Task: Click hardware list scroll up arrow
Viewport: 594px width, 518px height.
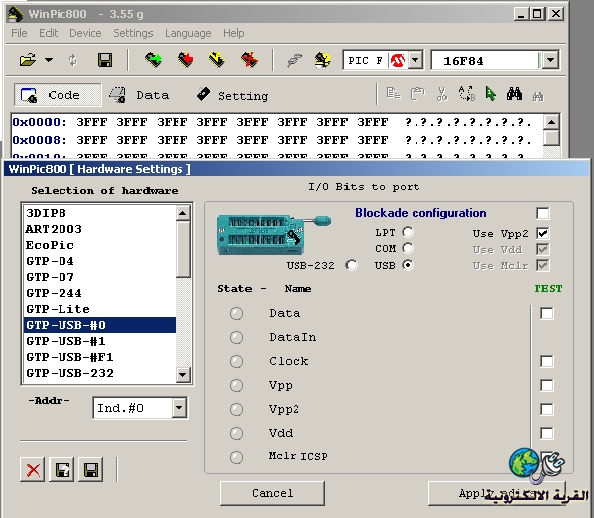Action: click(183, 213)
